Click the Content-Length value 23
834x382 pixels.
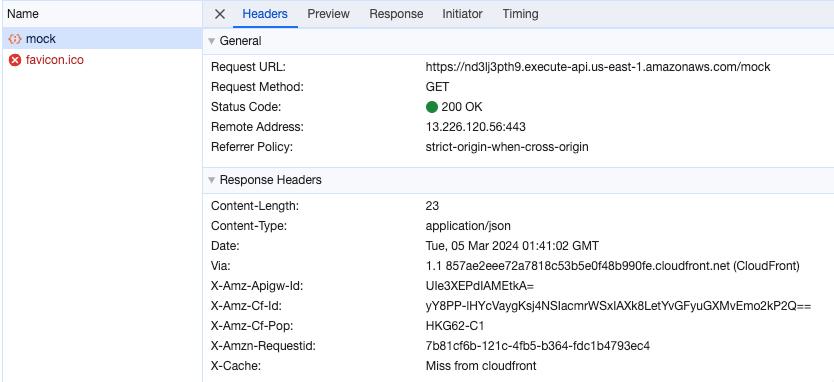point(432,206)
